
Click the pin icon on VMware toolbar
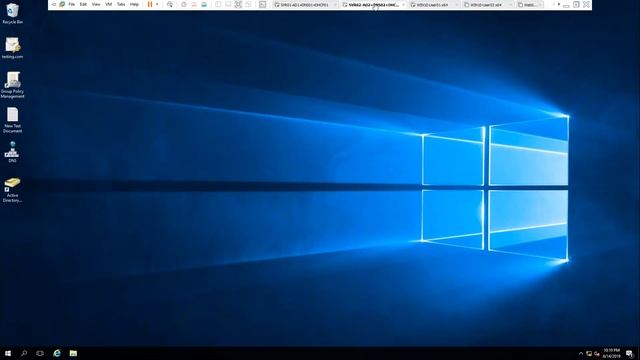(54, 4)
